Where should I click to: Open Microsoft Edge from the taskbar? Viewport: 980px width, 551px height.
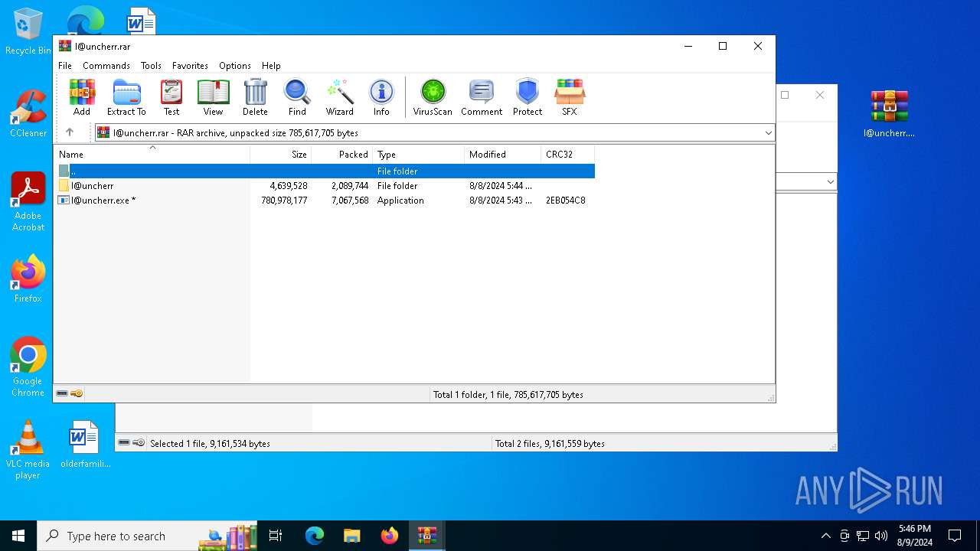[315, 536]
